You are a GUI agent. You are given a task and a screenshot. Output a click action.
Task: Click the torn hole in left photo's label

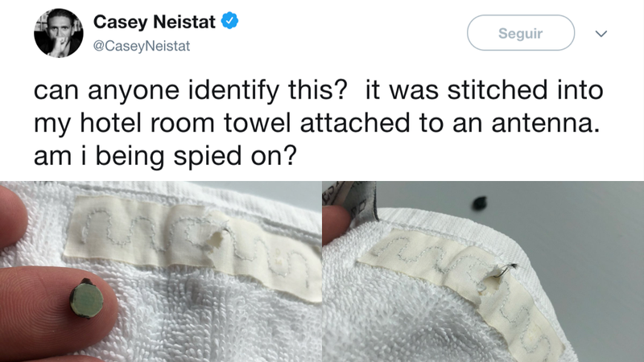pos(215,241)
